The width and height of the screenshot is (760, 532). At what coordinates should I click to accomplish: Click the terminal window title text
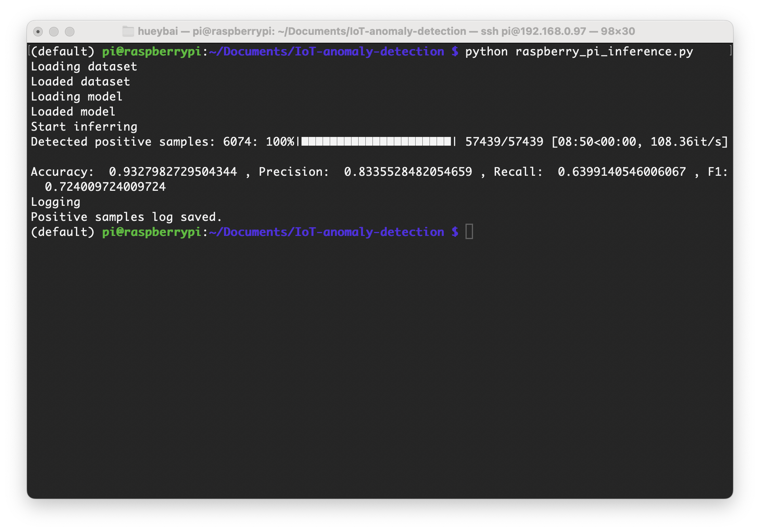pyautogui.click(x=386, y=31)
